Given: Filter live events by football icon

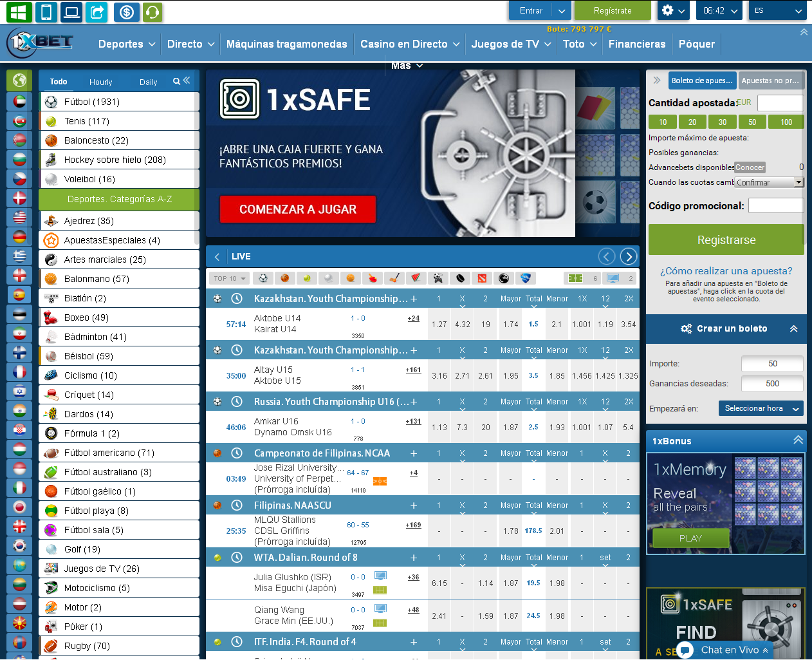Looking at the screenshot, I should [x=263, y=278].
